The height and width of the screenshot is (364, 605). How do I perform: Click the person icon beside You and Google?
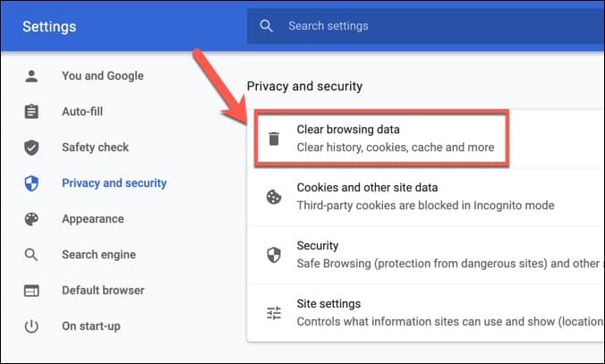31,76
